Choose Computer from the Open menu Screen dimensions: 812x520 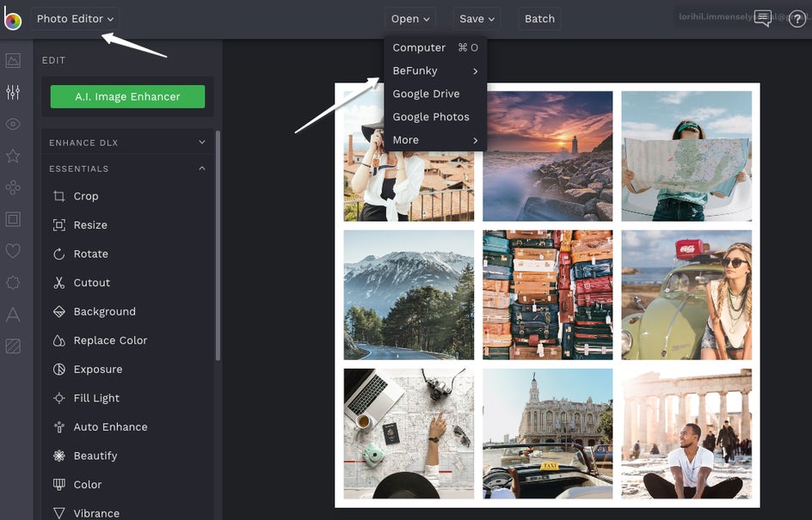(435, 47)
